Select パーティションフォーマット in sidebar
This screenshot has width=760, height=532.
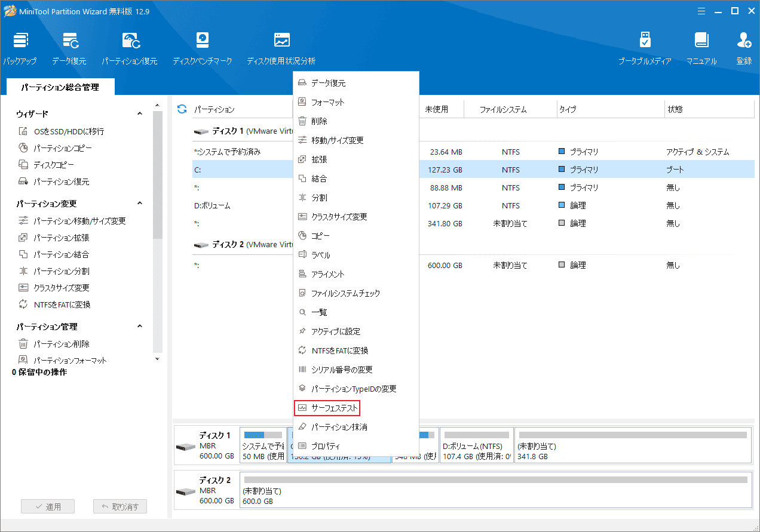pyautogui.click(x=63, y=361)
